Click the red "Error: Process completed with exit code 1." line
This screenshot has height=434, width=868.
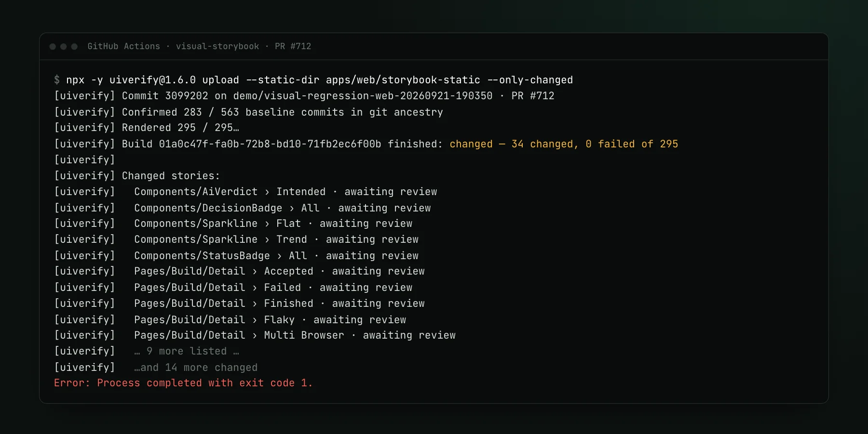[x=183, y=383]
